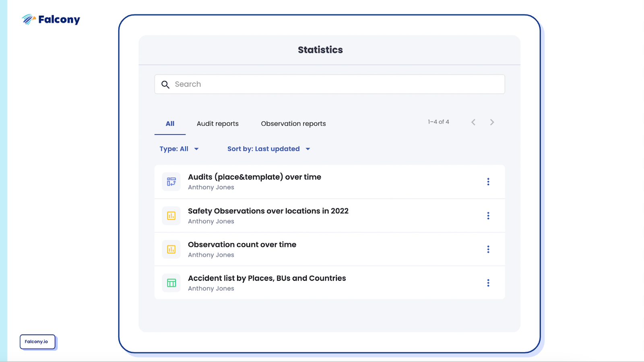Viewport: 644px width, 362px height.
Task: Click the Falcony logo
Action: click(51, 19)
